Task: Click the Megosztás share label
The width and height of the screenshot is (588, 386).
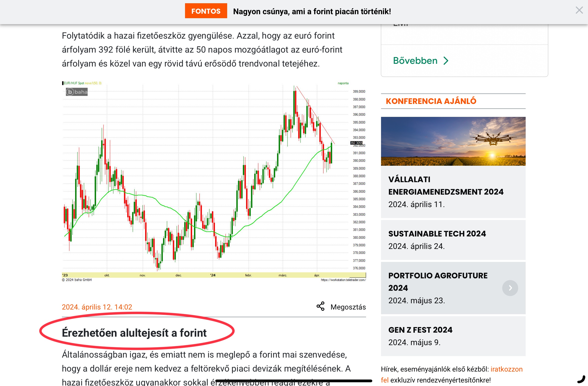Action: coord(348,307)
